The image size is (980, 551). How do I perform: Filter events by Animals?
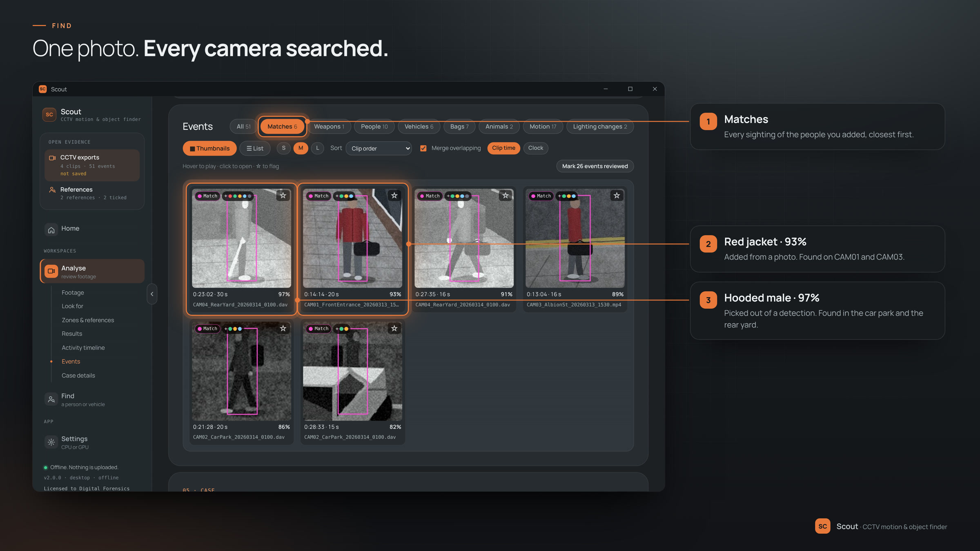(x=499, y=127)
